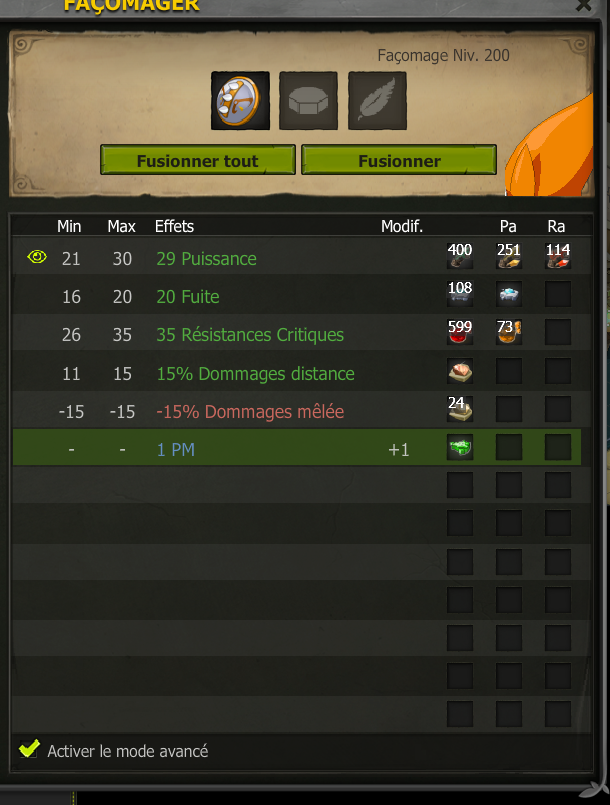Use the 251 Pa Puissance rune
Viewport: 610px width, 805px height.
(509, 256)
